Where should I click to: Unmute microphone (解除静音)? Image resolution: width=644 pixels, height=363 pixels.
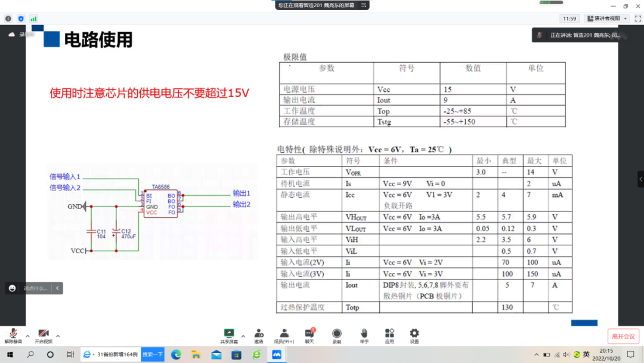13,336
